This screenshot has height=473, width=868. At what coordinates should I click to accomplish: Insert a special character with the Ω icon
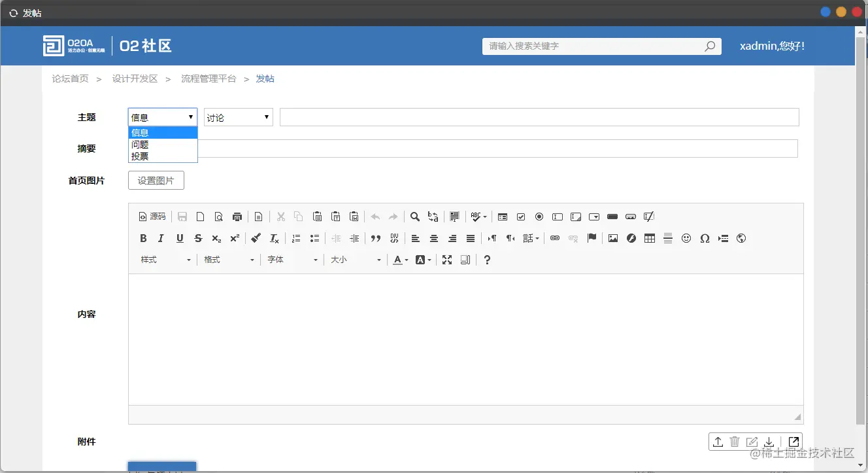click(705, 238)
